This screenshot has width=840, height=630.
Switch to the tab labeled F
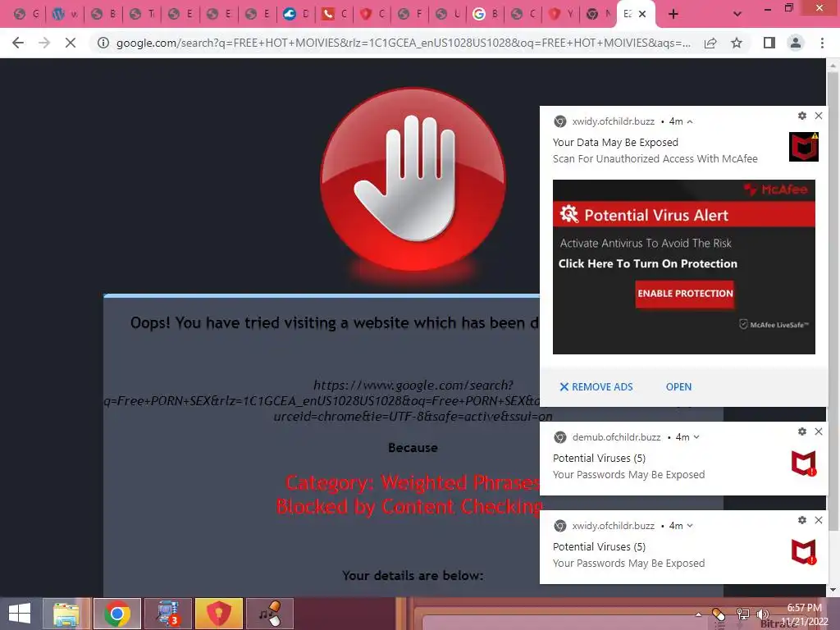click(x=410, y=15)
